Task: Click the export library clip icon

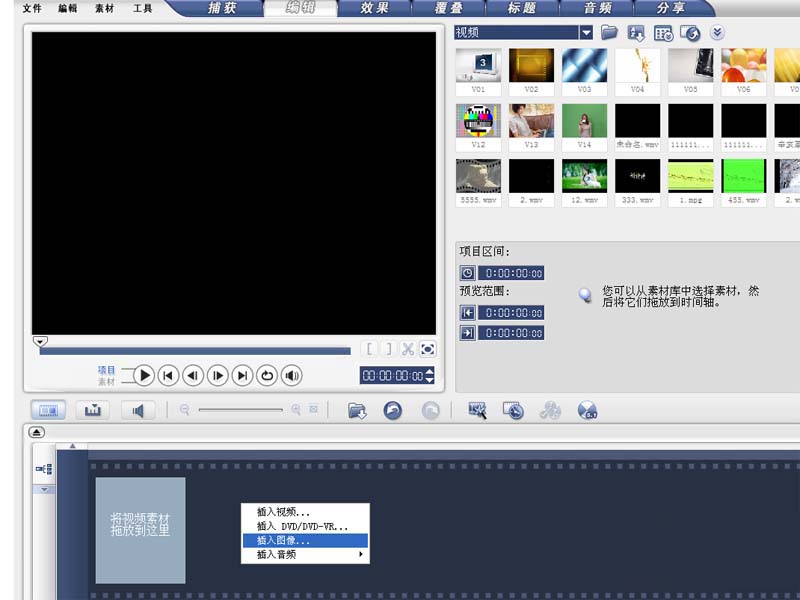Action: pos(636,34)
